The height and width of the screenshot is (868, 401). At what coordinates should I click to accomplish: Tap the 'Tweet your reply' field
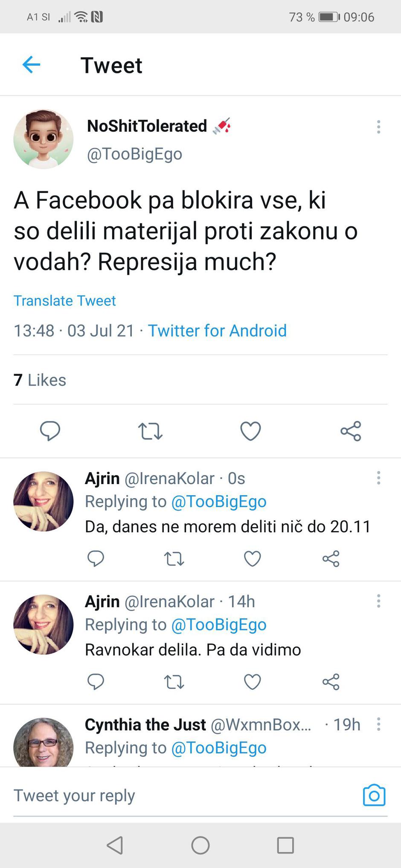pyautogui.click(x=128, y=795)
